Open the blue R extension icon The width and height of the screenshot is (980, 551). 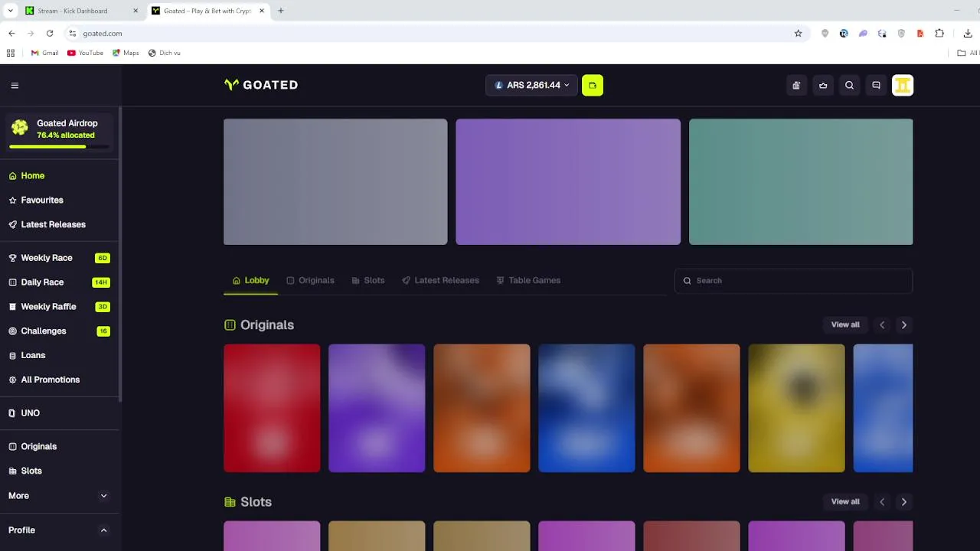click(844, 34)
